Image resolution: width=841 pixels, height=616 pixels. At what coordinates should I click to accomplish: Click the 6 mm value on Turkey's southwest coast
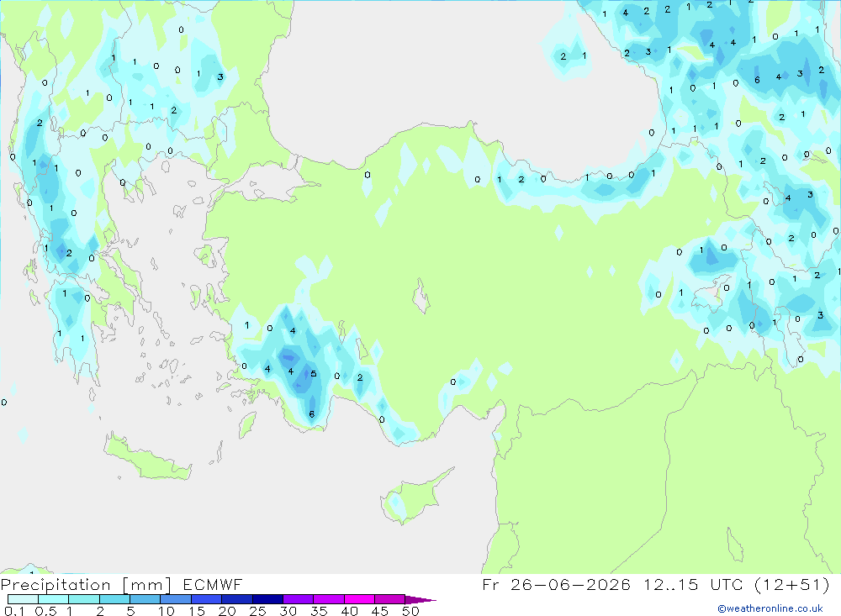[x=312, y=413]
